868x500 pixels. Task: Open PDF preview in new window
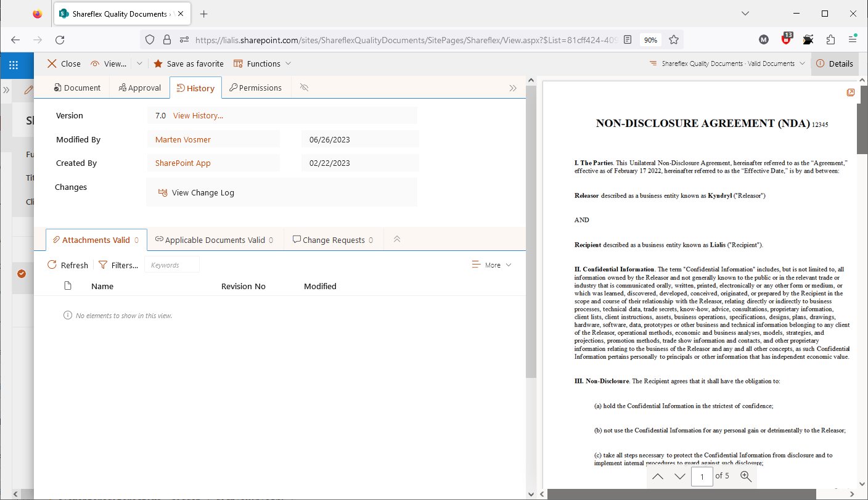click(851, 92)
